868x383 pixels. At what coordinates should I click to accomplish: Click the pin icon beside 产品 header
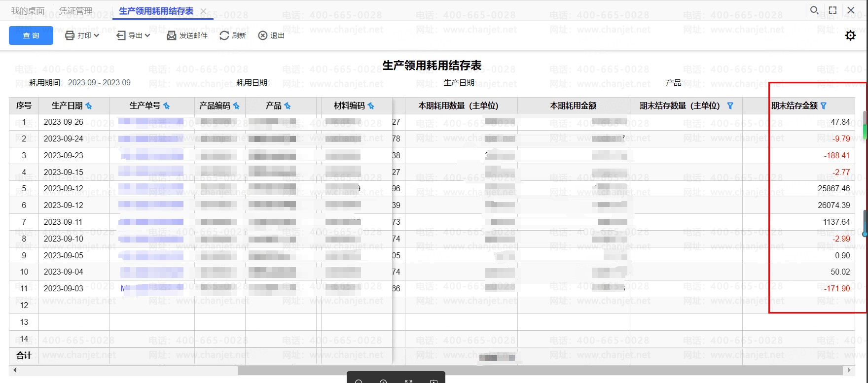288,106
